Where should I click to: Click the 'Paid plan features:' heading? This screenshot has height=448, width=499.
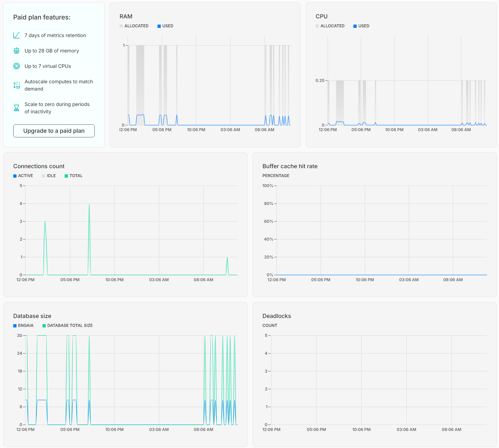[x=42, y=17]
